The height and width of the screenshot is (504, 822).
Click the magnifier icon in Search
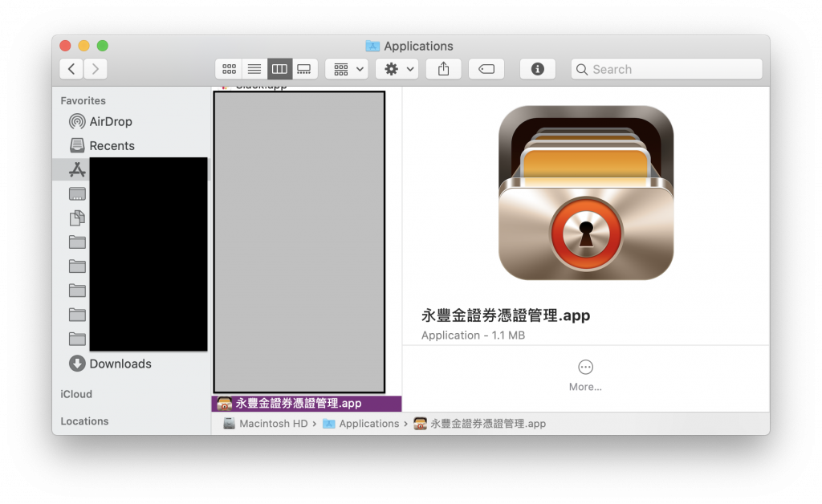(581, 69)
